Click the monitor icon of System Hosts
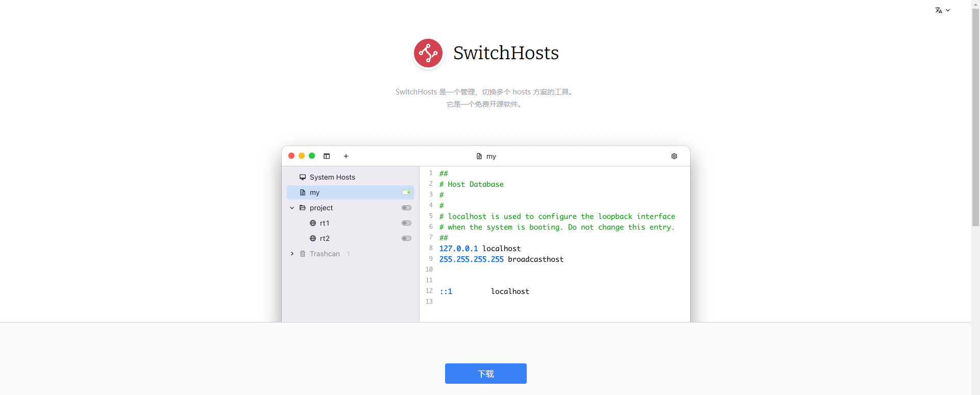 click(303, 177)
